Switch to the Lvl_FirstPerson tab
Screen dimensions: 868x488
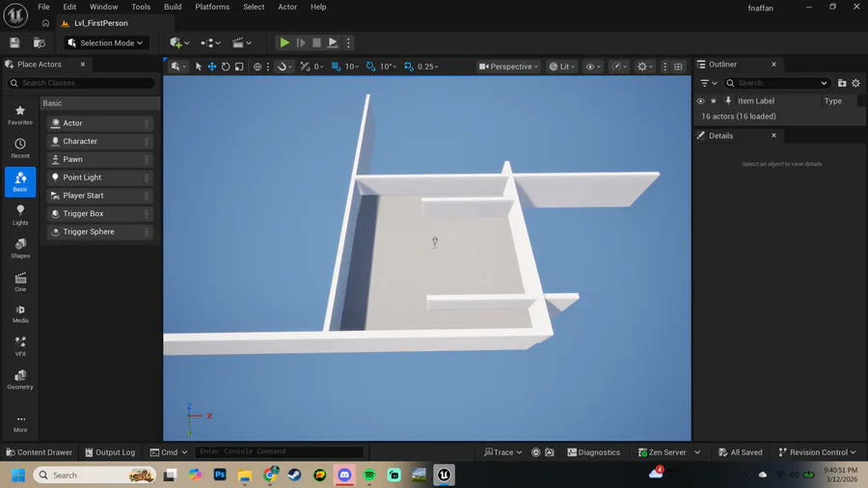[x=100, y=23]
